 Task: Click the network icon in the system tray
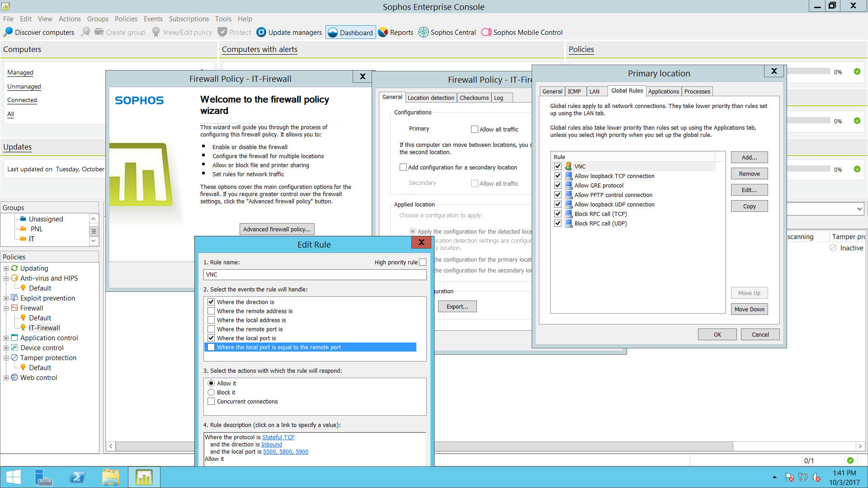pos(803,477)
